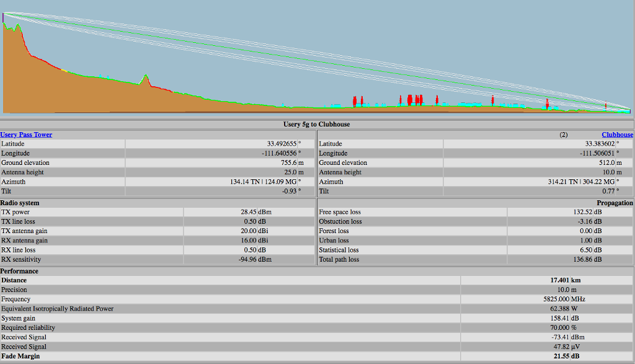Image resolution: width=635 pixels, height=364 pixels.
Task: Click Usery latitude value 33.492655
Action: [x=282, y=144]
